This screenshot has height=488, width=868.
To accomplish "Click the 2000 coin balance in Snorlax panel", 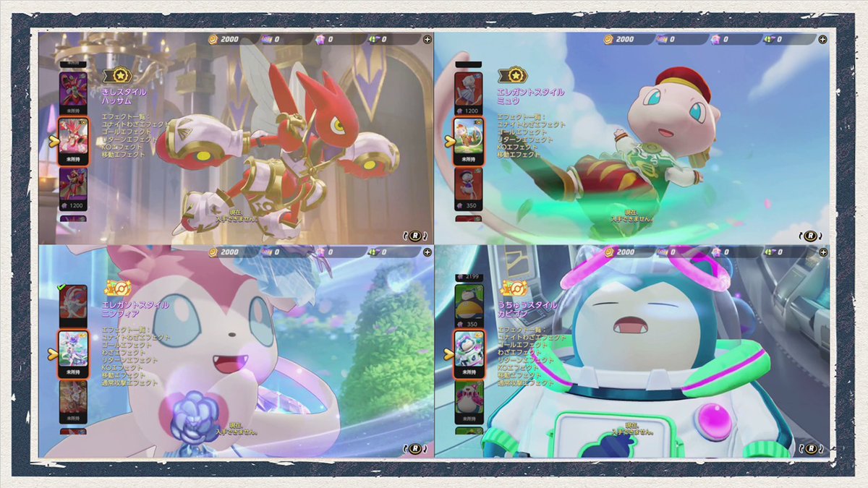I will click(x=626, y=252).
